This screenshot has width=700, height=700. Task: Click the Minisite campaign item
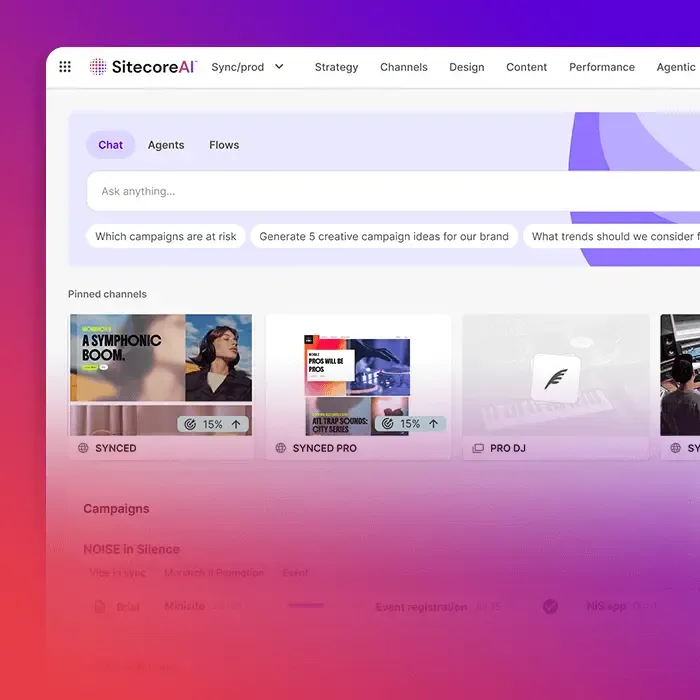(184, 606)
